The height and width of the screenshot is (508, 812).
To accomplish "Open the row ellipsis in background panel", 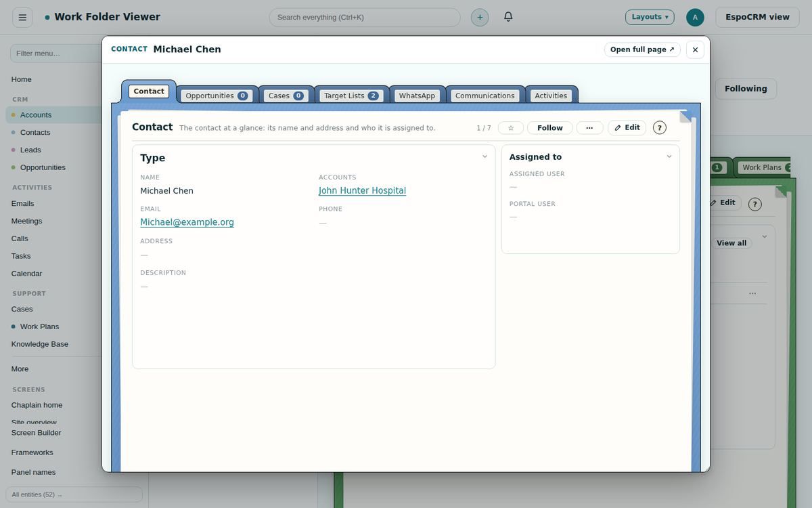I will [x=752, y=293].
